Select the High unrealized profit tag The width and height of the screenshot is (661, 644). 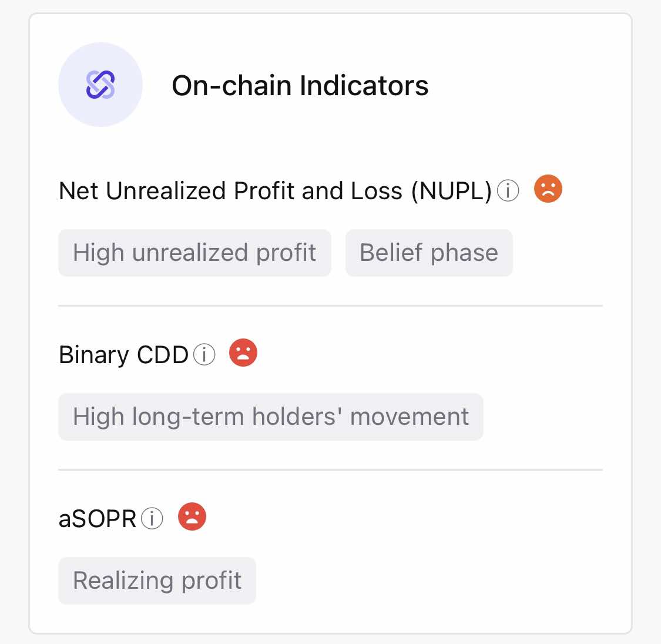(194, 253)
